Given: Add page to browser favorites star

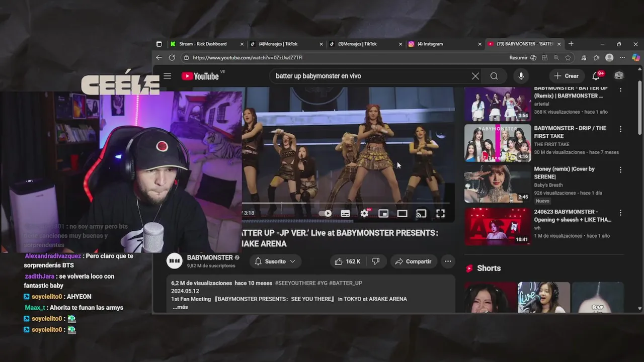Looking at the screenshot, I should (568, 58).
